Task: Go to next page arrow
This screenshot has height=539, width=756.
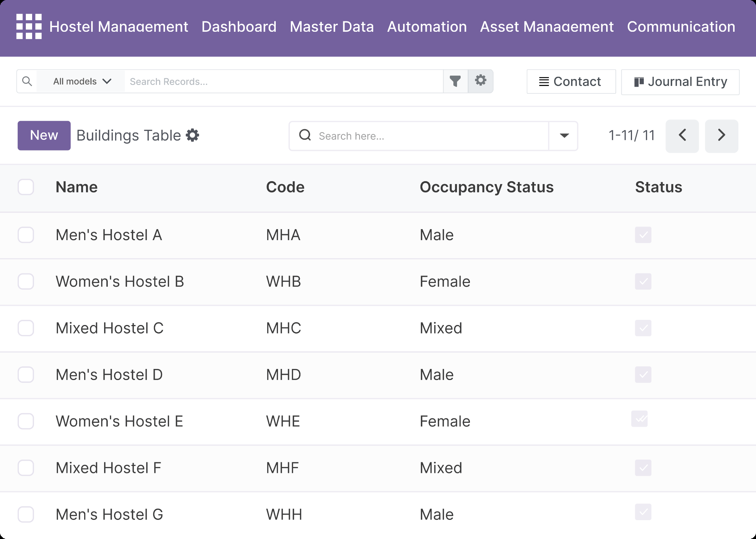Action: (721, 135)
